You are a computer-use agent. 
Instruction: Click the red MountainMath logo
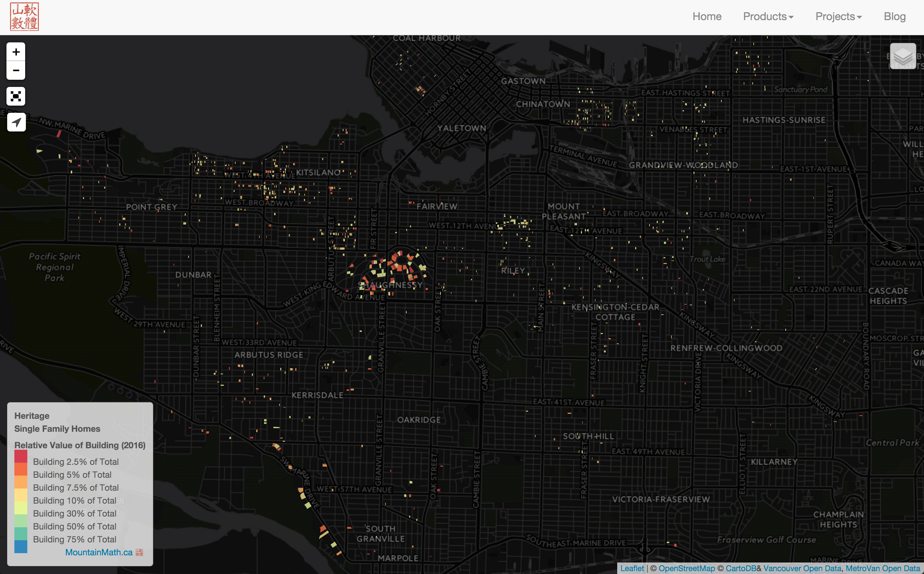(x=24, y=17)
